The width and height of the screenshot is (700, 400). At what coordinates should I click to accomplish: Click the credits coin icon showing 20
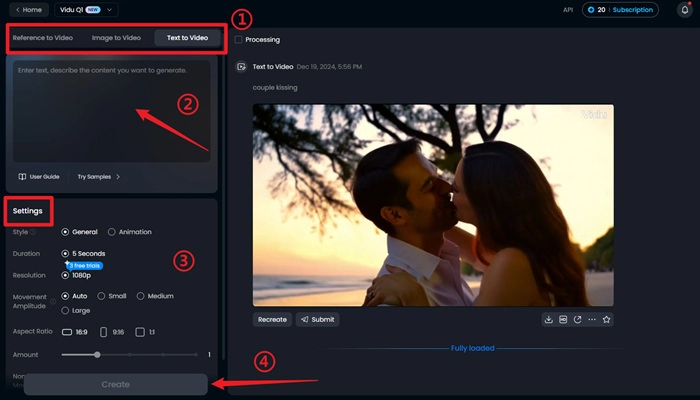point(591,10)
